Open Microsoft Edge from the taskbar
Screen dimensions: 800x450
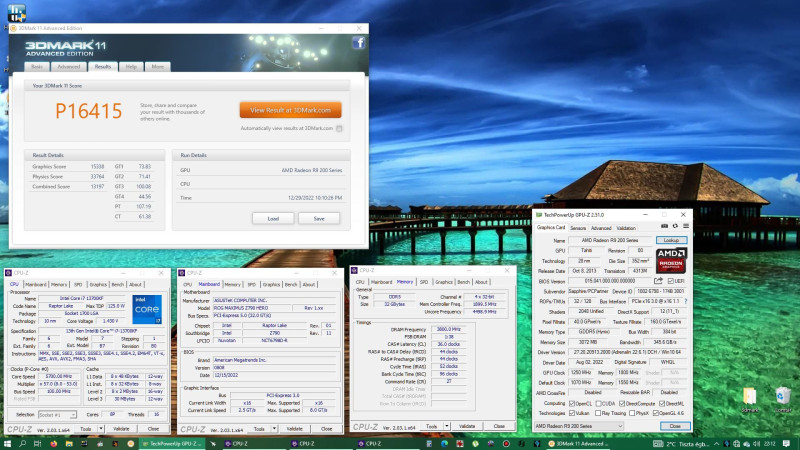point(444,444)
